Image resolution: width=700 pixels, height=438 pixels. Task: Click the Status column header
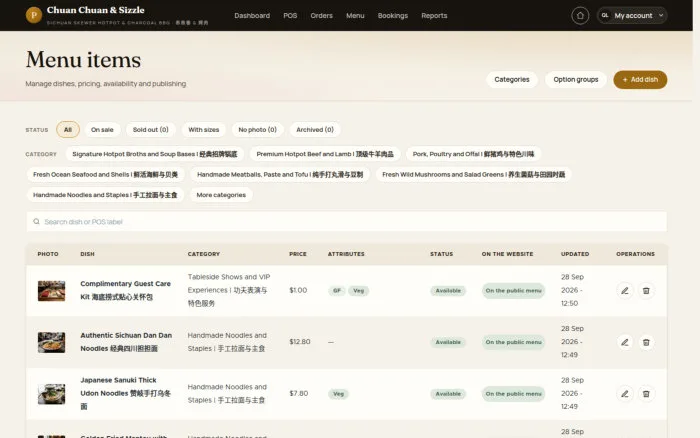click(x=442, y=254)
